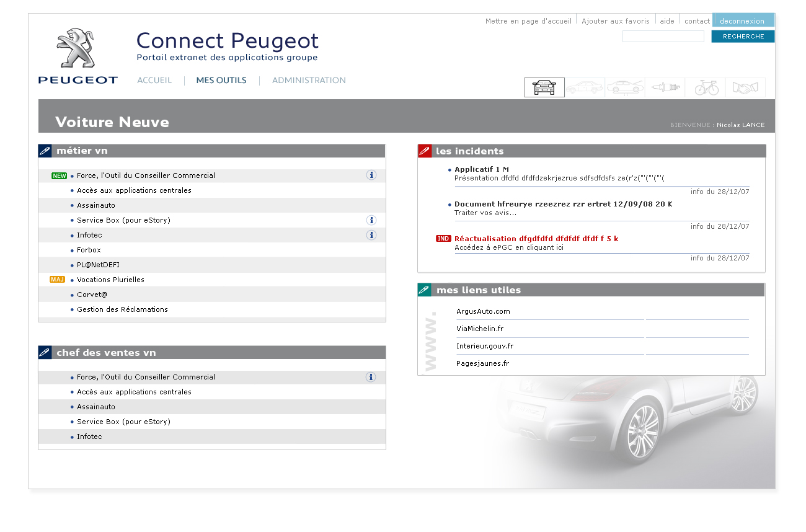Open info icon for Force in chef des ventes vn

point(371,377)
